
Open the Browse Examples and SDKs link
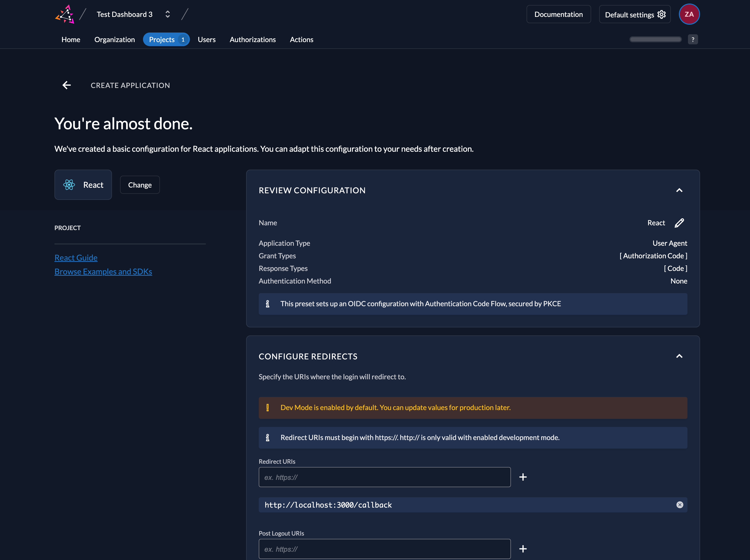click(103, 271)
